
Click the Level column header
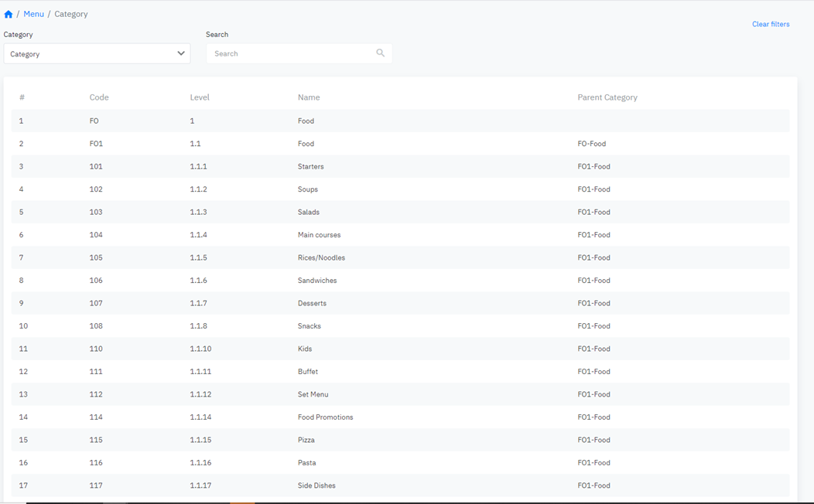[x=200, y=97]
